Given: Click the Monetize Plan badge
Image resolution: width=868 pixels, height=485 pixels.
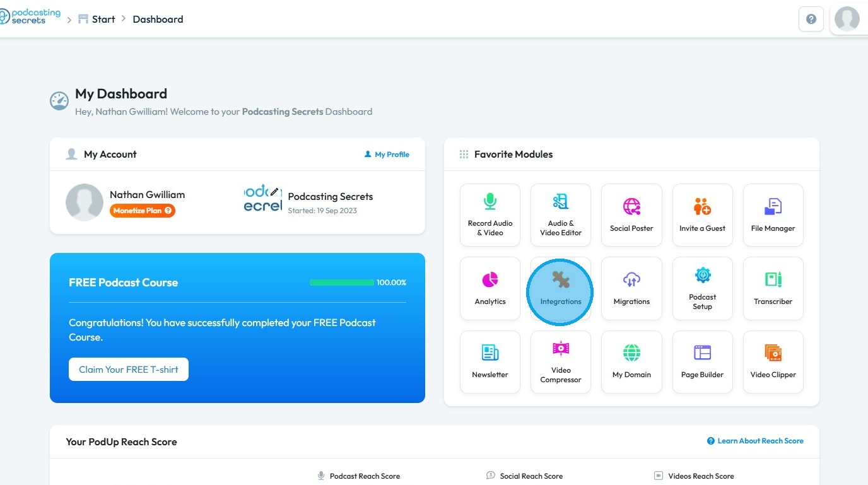Looking at the screenshot, I should coord(143,211).
